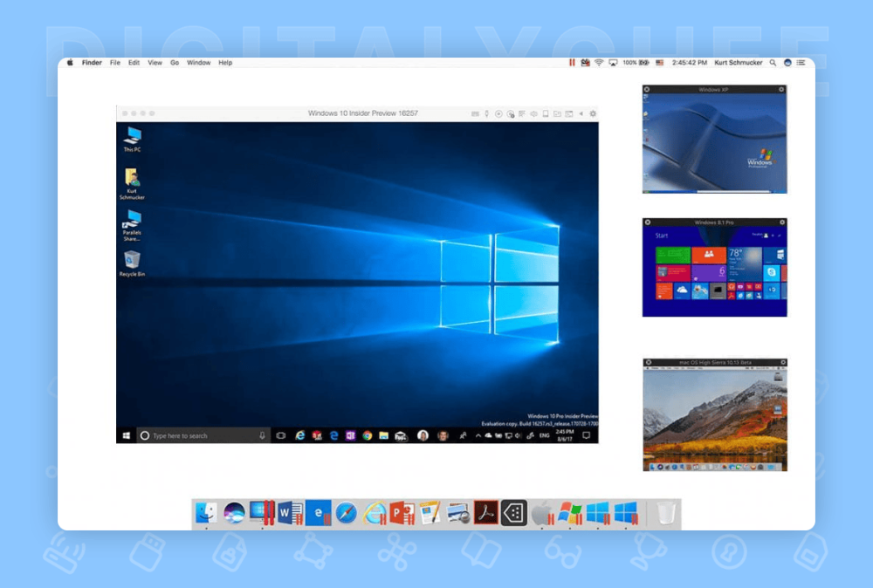873x588 pixels.
Task: Open the VM configuration gear in titlebar
Action: pos(593,113)
